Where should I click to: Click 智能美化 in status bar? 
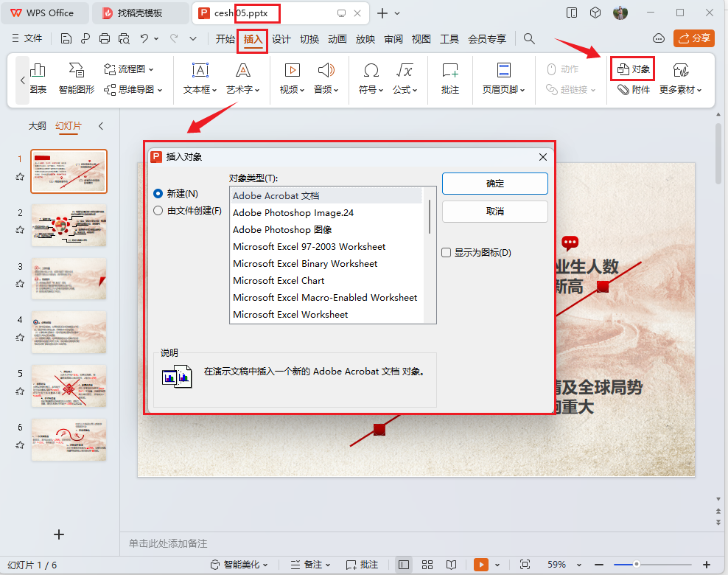tap(239, 565)
